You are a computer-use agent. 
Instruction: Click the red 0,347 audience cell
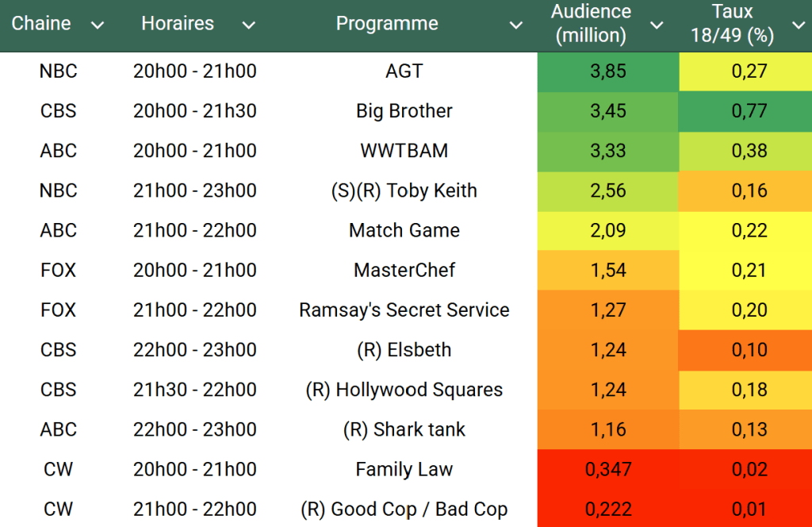608,469
